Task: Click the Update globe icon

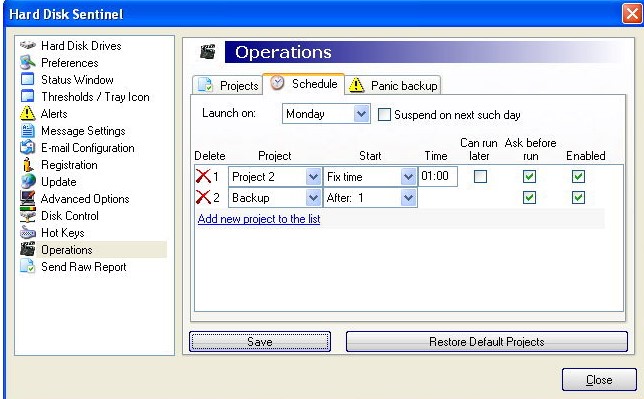Action: [28, 181]
